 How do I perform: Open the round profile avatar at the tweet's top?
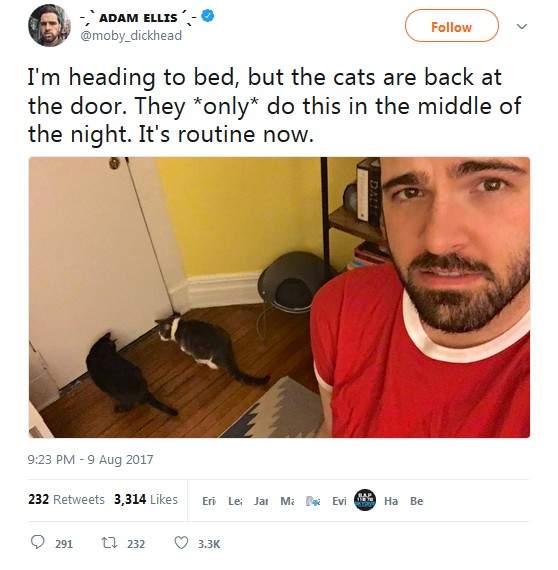49,25
